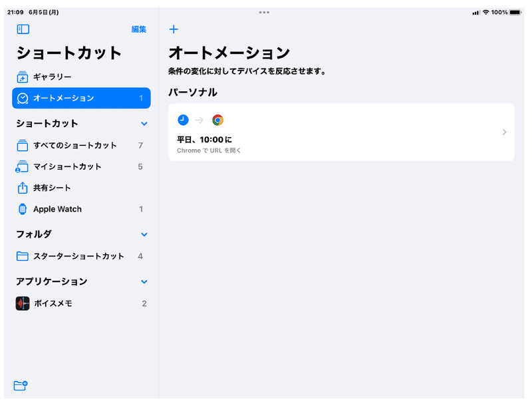Screen dimensions: 532x404
Task: Click the time-of-day clock trigger icon
Action: [184, 120]
